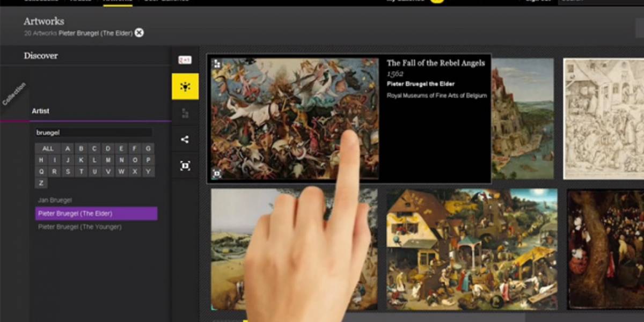Viewport: 644px width, 322px height.
Task: Switch to the rotated Collection tab
Action: (x=14, y=94)
